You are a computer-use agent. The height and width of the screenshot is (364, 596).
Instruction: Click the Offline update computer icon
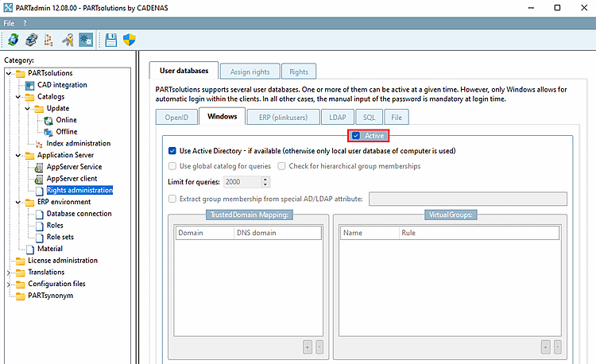coord(48,132)
